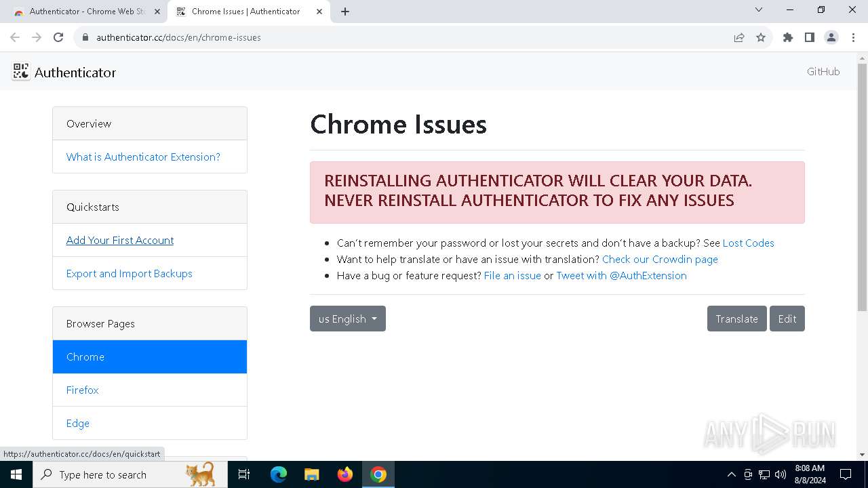Viewport: 868px width, 488px height.
Task: Open File Explorer from taskbar
Action: [x=311, y=474]
